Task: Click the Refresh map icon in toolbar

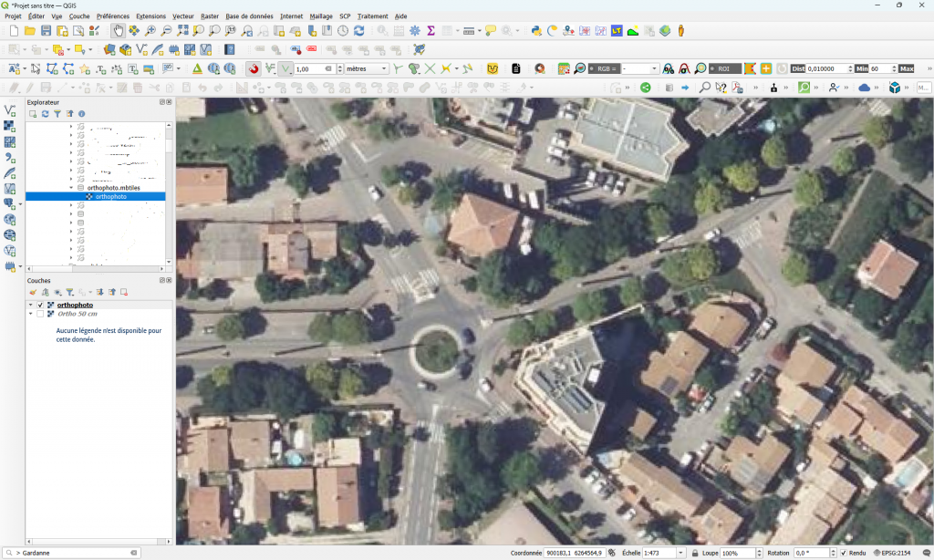Action: (359, 30)
